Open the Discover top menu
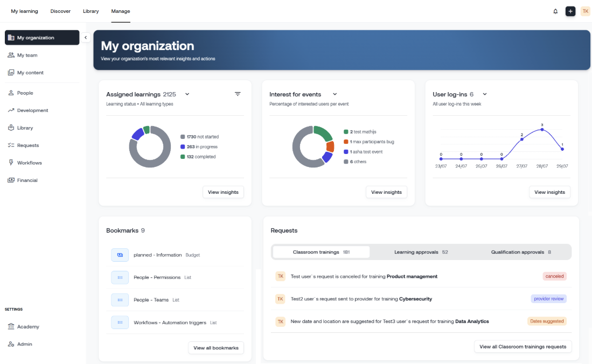This screenshot has width=592, height=364. click(60, 11)
